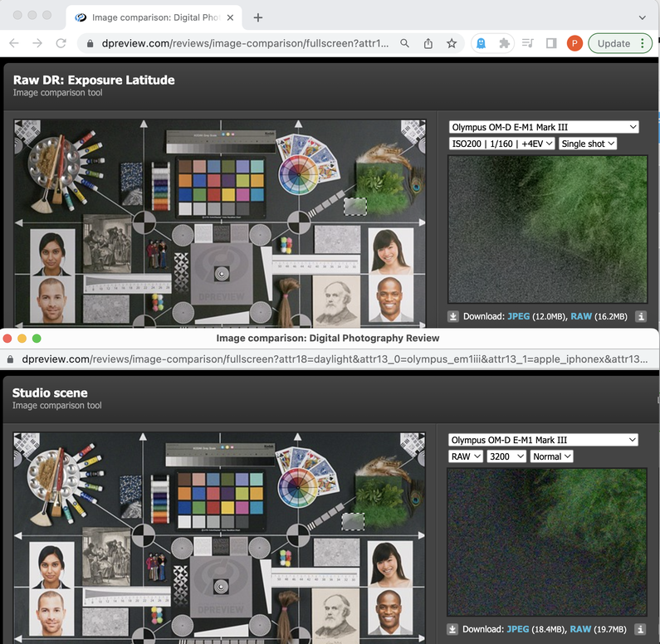The width and height of the screenshot is (660, 644).
Task: Open the 3200 ISO dropdown in Studio scene
Action: click(506, 456)
